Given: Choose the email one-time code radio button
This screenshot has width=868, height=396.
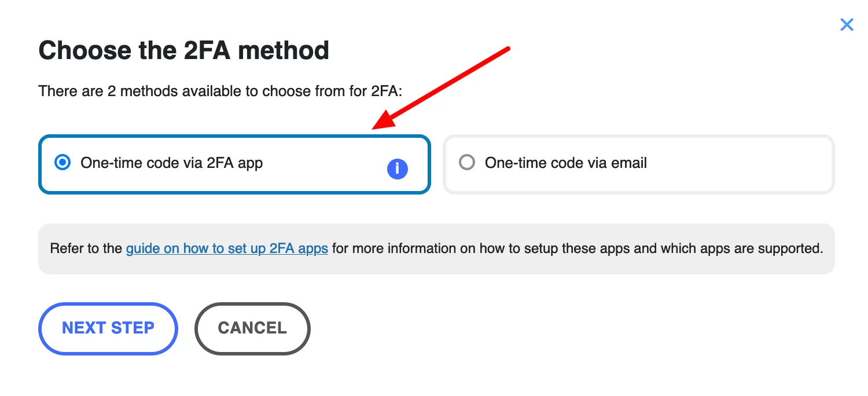Looking at the screenshot, I should 466,163.
